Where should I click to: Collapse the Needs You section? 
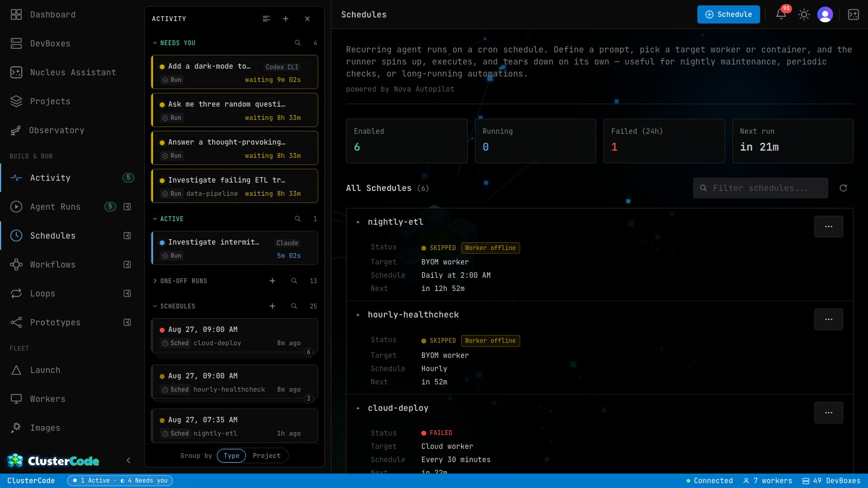point(174,43)
